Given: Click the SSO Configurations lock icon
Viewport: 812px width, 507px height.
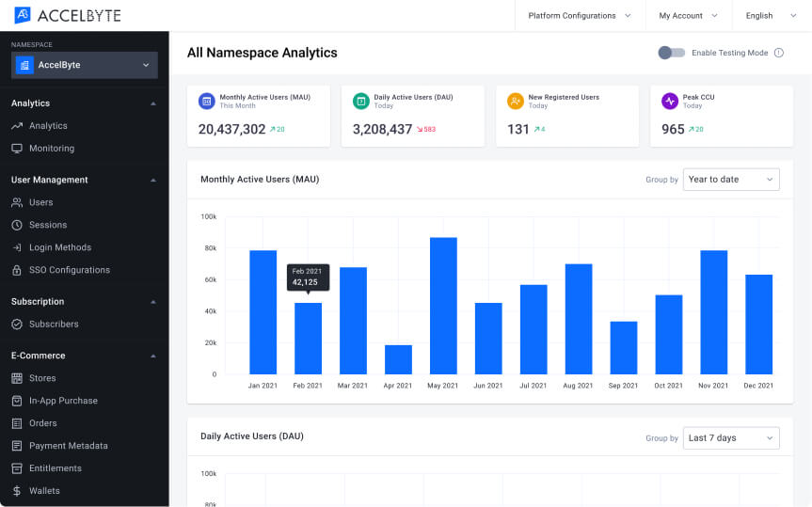Looking at the screenshot, I should coord(17,270).
